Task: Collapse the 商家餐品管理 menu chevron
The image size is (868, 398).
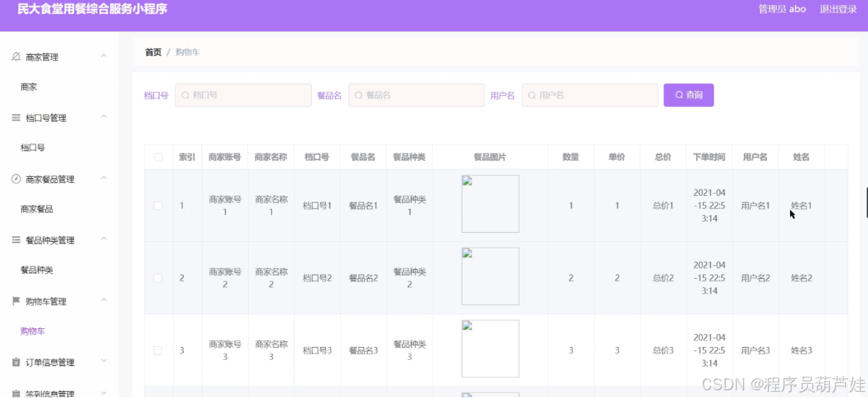Action: [104, 178]
